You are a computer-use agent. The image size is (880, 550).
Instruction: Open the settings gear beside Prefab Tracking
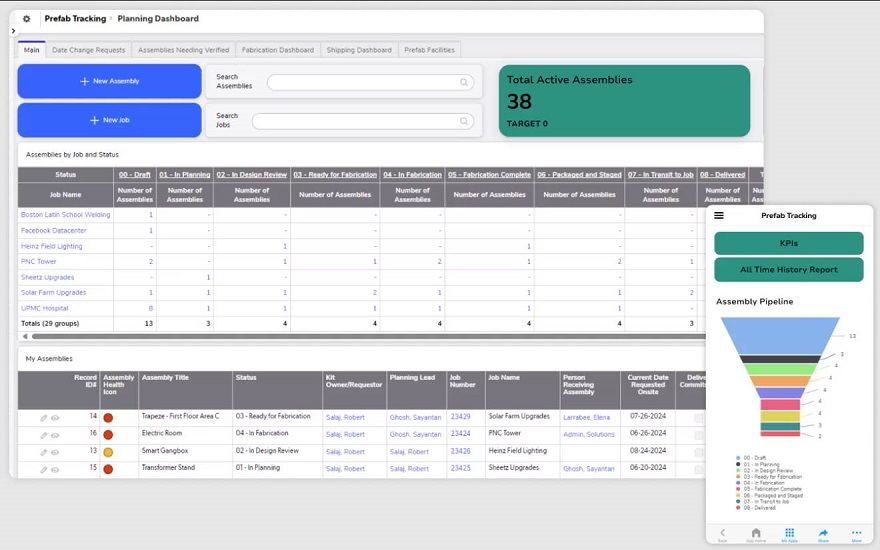26,19
